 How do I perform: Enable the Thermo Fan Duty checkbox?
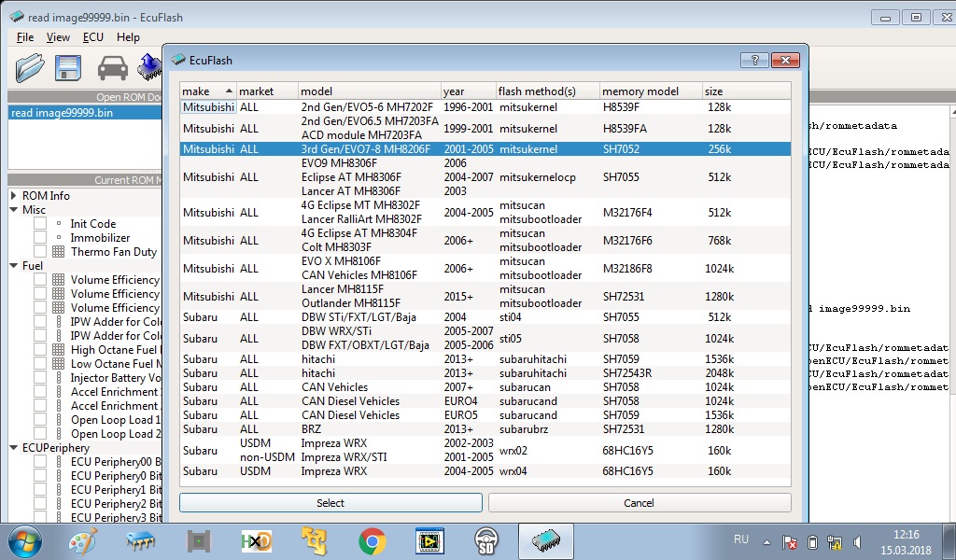[40, 252]
